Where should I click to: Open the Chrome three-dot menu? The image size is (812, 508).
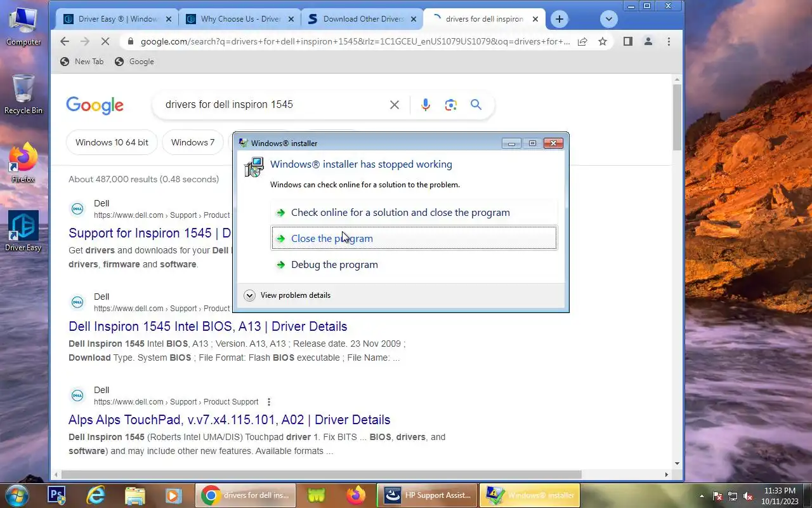[669, 41]
